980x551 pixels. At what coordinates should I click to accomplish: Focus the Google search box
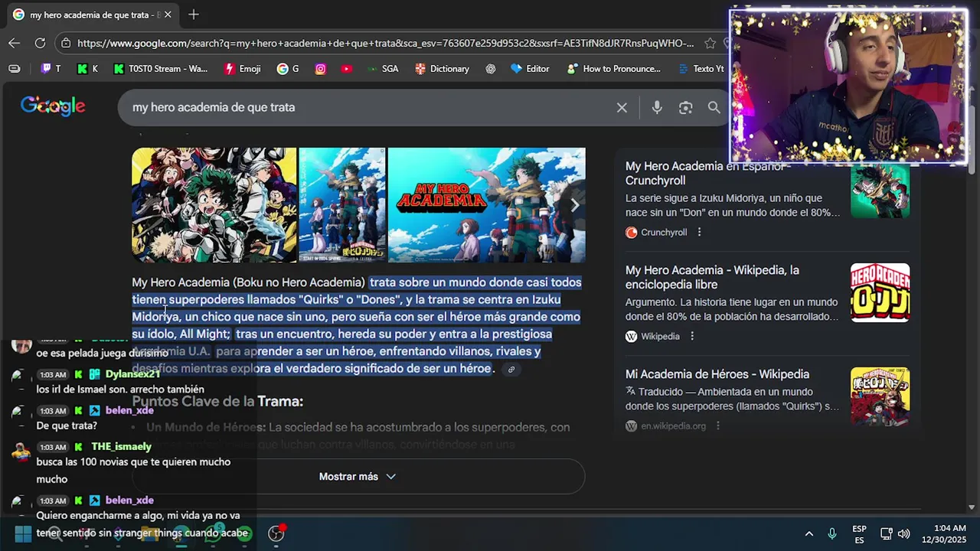tap(367, 108)
